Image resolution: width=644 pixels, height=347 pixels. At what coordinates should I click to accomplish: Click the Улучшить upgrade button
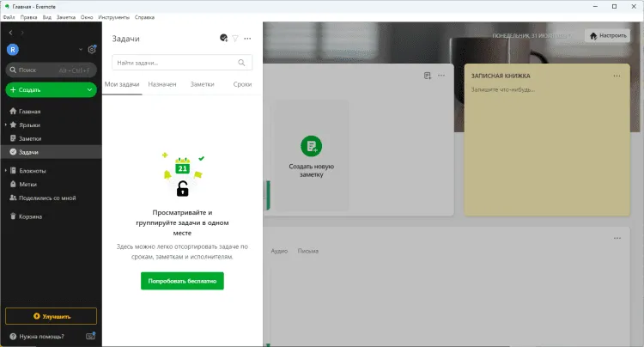click(52, 316)
